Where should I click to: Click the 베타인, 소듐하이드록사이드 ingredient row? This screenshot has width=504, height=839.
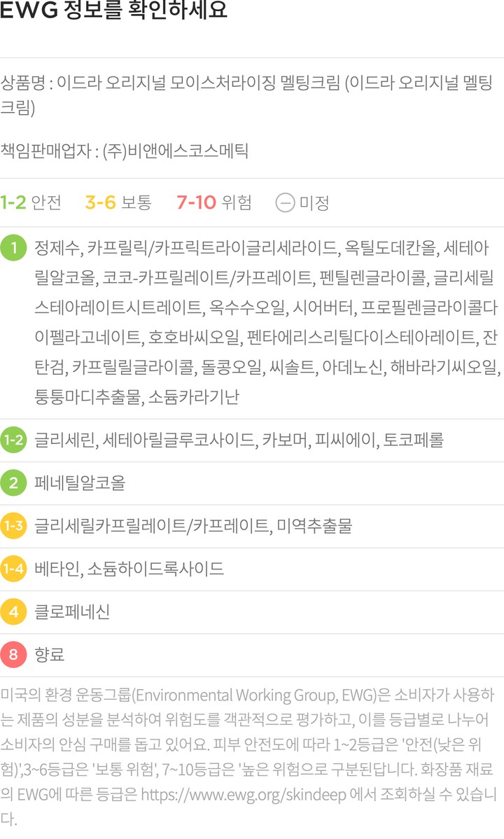(x=129, y=569)
